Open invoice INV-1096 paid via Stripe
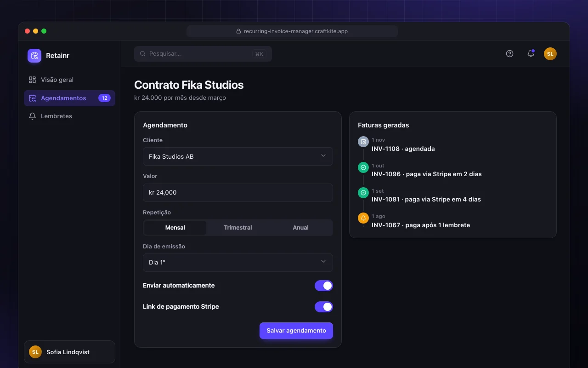The height and width of the screenshot is (368, 588). [x=427, y=174]
